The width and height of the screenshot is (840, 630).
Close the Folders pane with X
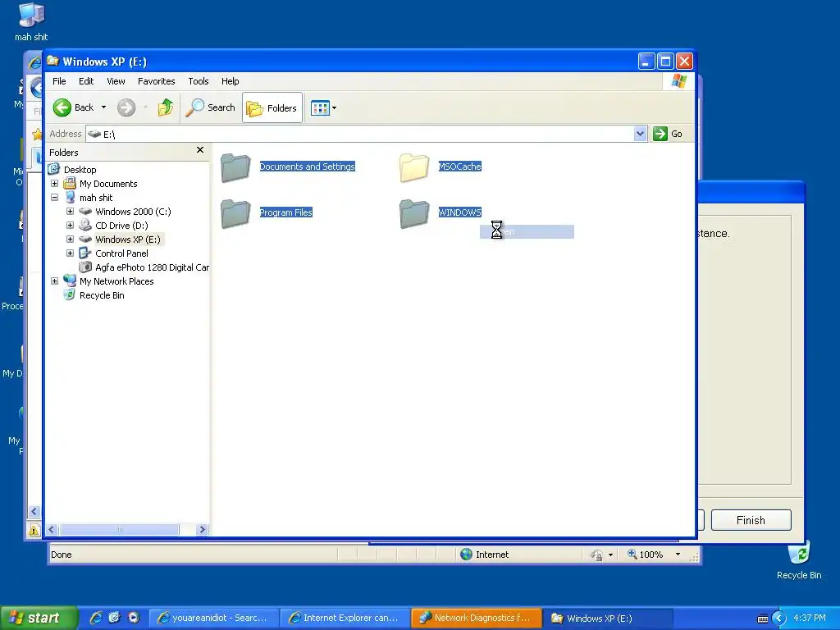click(x=200, y=150)
